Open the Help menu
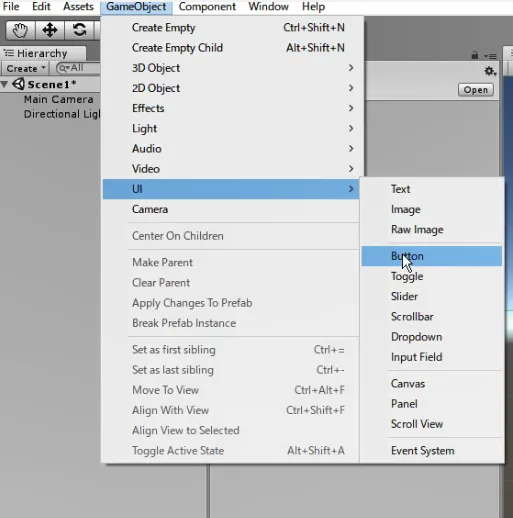 [x=313, y=7]
